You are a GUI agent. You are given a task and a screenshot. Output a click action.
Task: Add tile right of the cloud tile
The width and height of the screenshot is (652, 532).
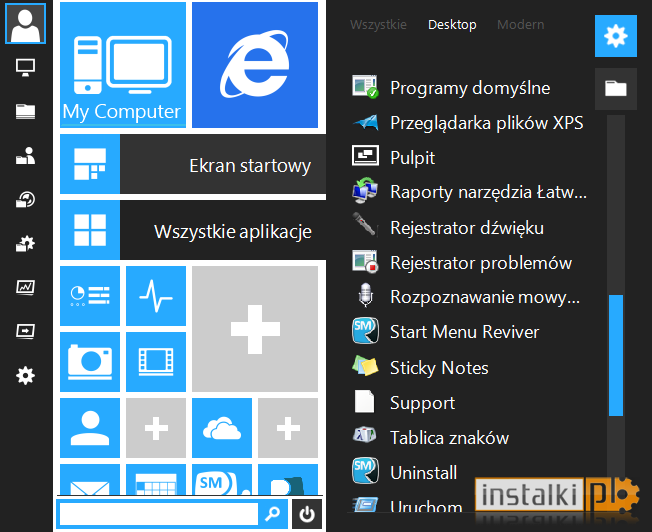(288, 428)
